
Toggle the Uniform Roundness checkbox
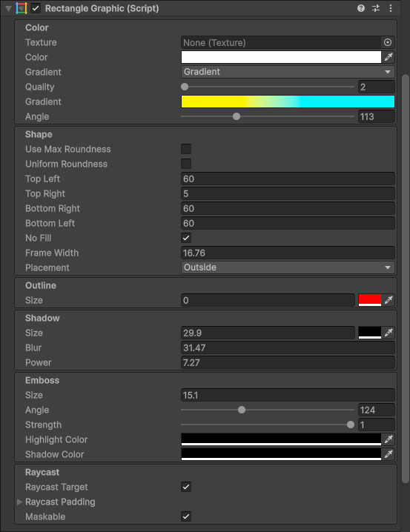(186, 164)
